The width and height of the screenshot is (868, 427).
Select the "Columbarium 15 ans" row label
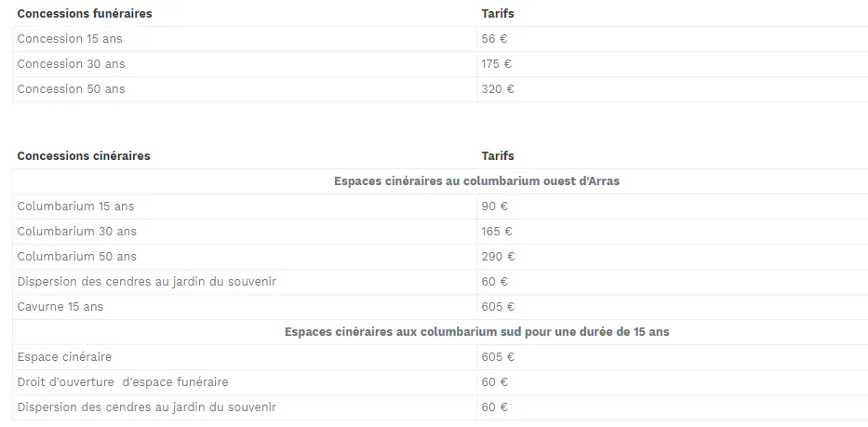click(x=75, y=207)
